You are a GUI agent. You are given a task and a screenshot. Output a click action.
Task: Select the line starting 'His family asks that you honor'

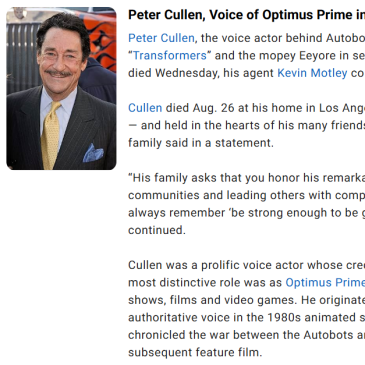click(246, 178)
